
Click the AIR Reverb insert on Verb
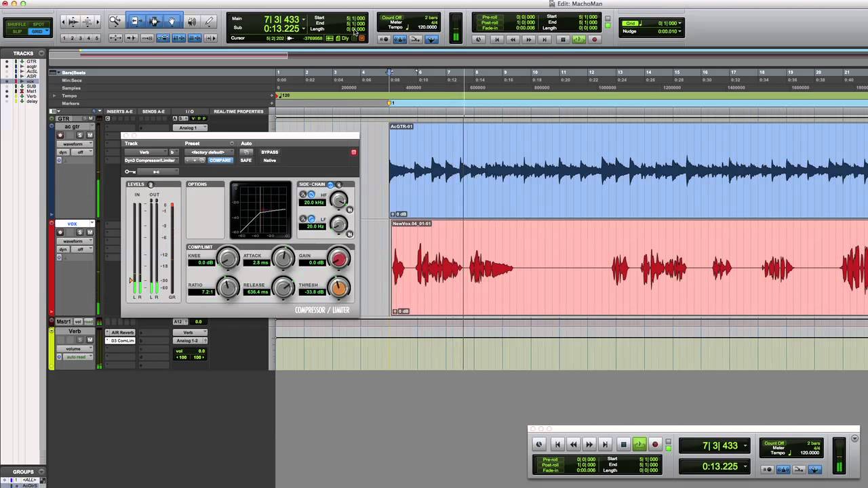click(x=123, y=333)
